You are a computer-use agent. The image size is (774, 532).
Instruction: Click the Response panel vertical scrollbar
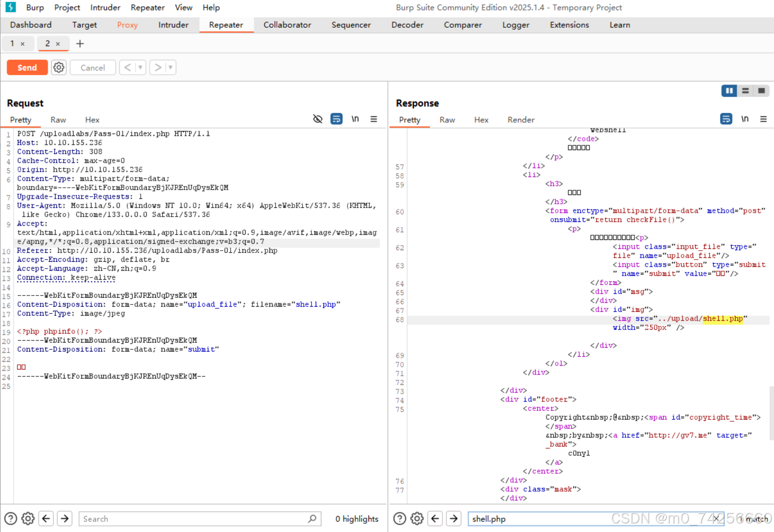pos(771,413)
